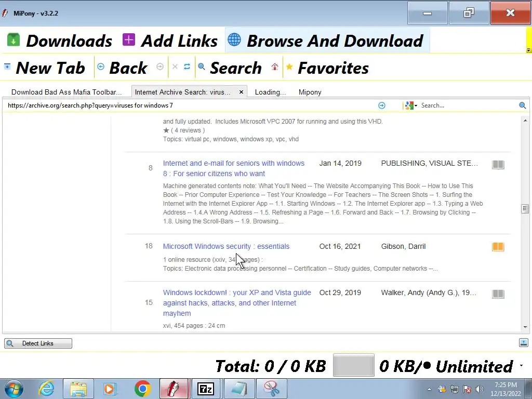Open Windows Explorer from taskbar
This screenshot has width=532, height=399.
click(x=78, y=389)
